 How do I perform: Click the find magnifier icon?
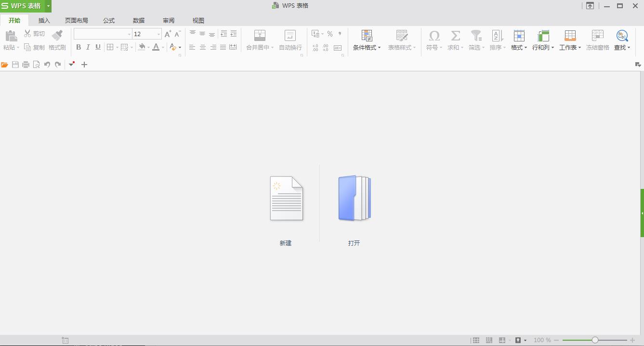point(622,35)
